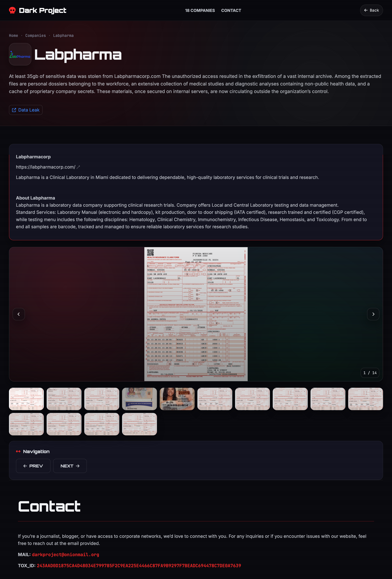Click the About Labpharma heading
The image size is (392, 579).
pyautogui.click(x=36, y=198)
